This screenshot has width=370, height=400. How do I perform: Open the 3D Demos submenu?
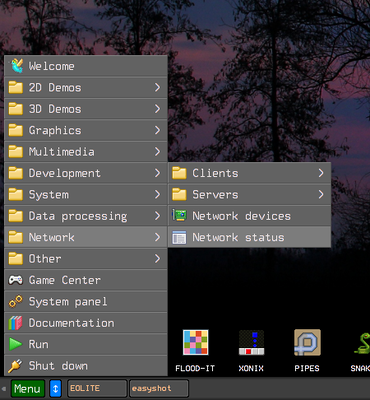(x=86, y=109)
